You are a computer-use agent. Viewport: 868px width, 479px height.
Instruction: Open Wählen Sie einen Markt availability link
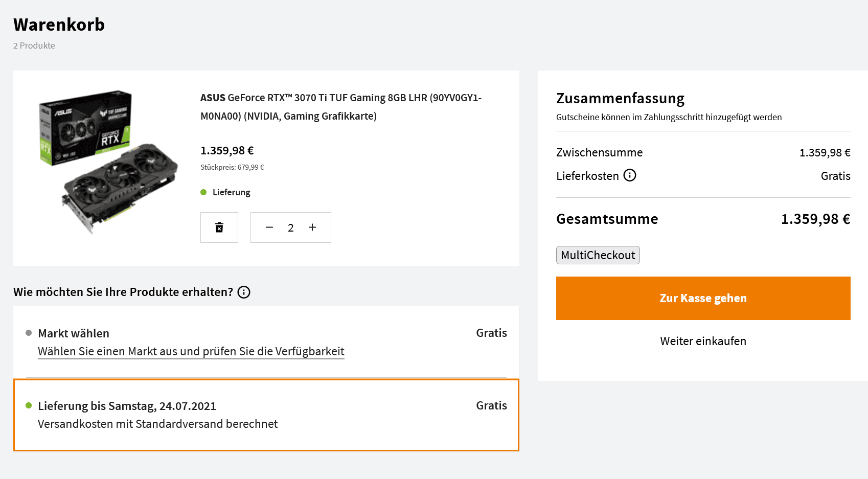click(191, 352)
